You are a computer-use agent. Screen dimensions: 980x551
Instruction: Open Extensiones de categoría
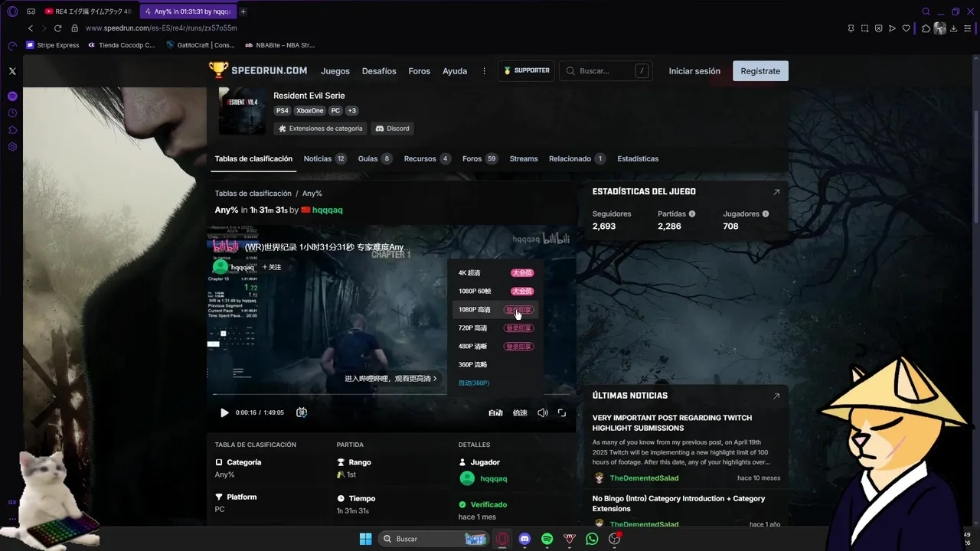coord(320,129)
